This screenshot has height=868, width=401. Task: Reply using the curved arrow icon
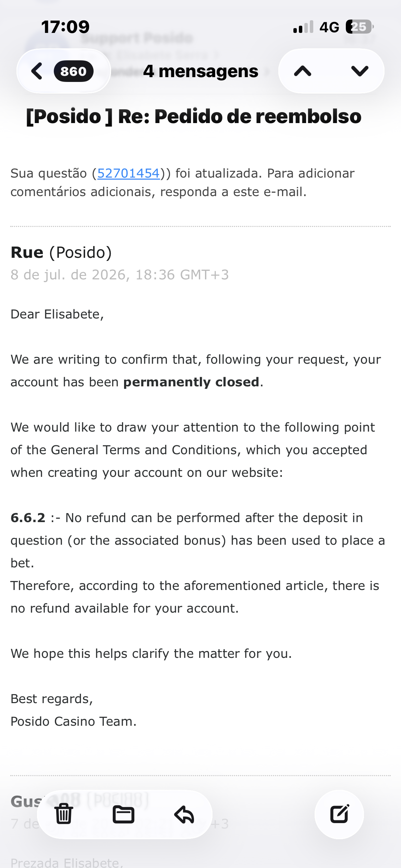click(184, 814)
